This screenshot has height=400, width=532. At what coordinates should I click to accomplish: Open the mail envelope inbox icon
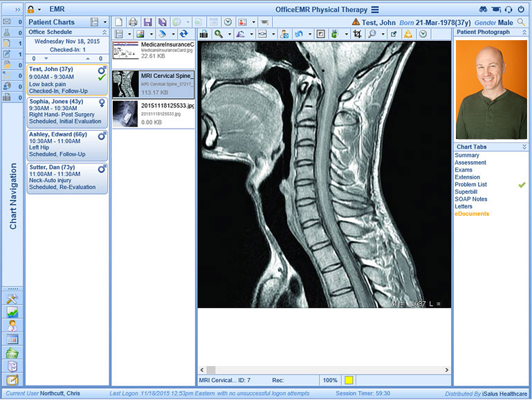coord(7,21)
